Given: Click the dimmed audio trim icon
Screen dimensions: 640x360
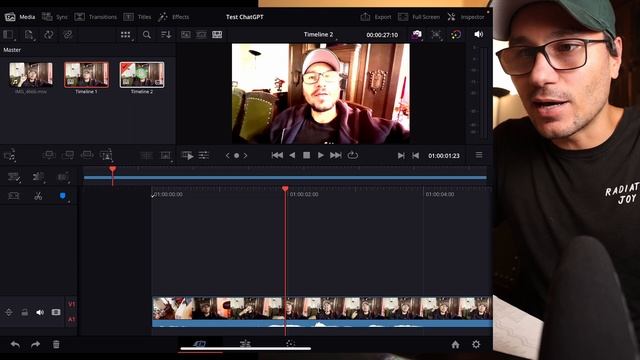Looking at the screenshot, I should pyautogui.click(x=63, y=176).
